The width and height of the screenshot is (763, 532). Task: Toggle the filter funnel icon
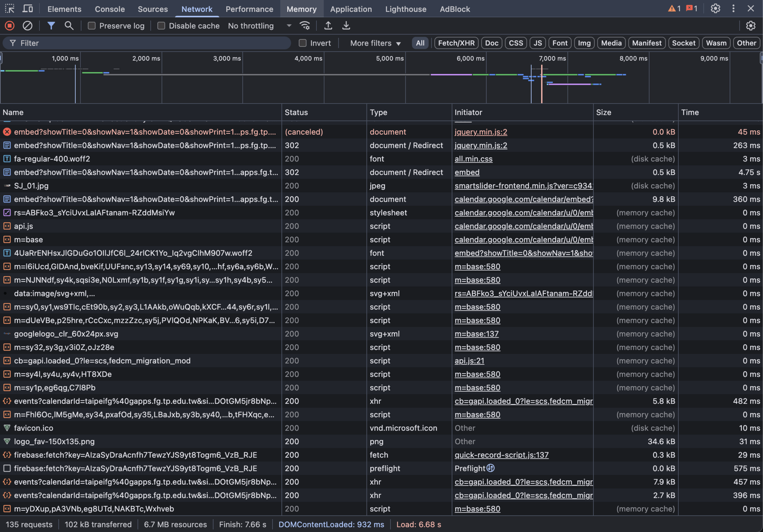pyautogui.click(x=51, y=26)
